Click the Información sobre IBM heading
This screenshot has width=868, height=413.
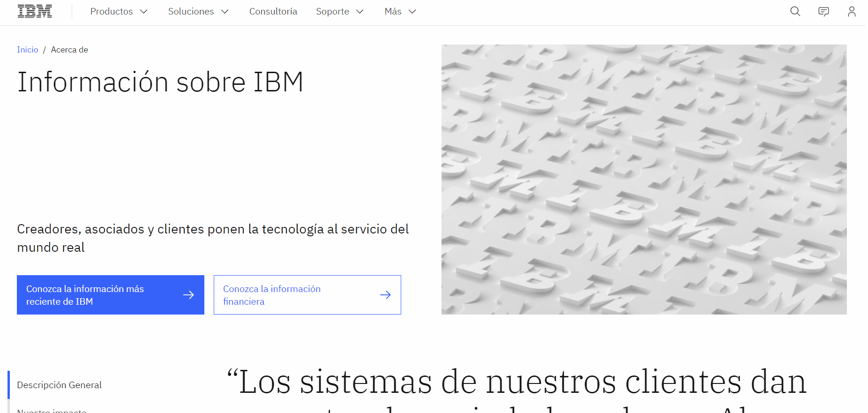[x=160, y=83]
